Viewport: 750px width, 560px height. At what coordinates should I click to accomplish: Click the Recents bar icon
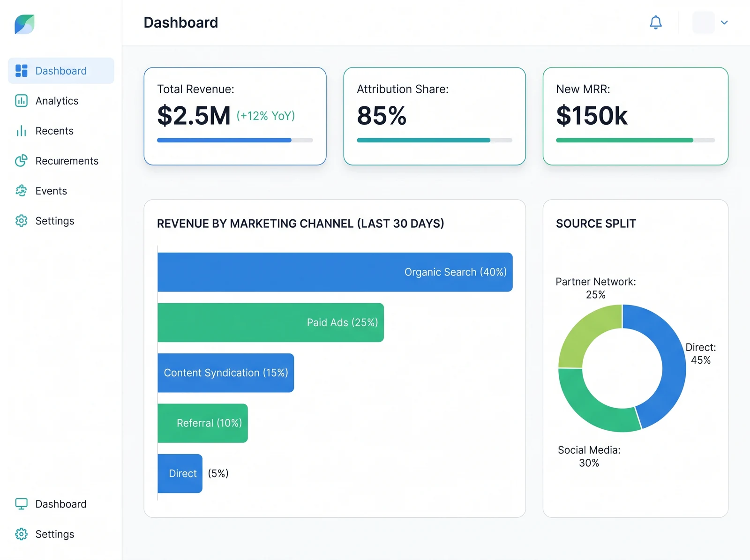[x=22, y=131]
